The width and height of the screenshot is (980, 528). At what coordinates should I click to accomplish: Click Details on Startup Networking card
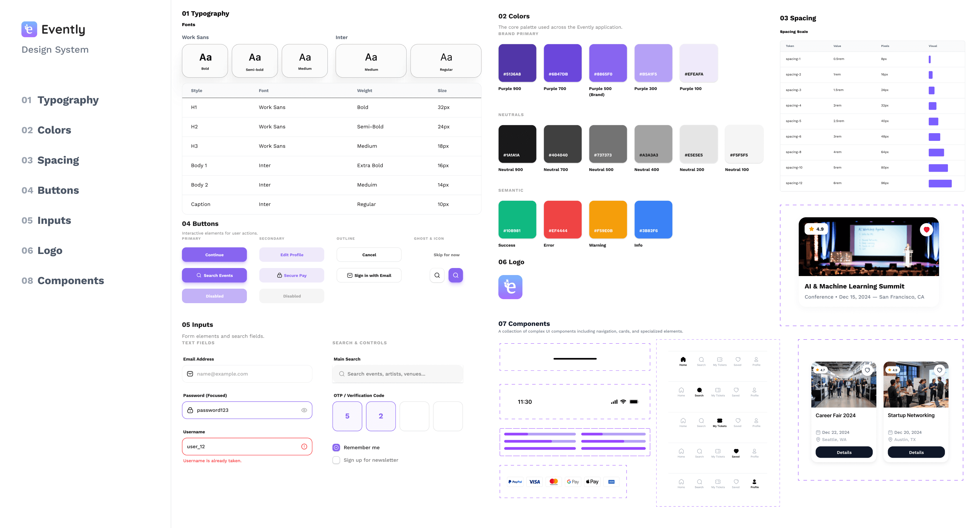click(x=916, y=452)
